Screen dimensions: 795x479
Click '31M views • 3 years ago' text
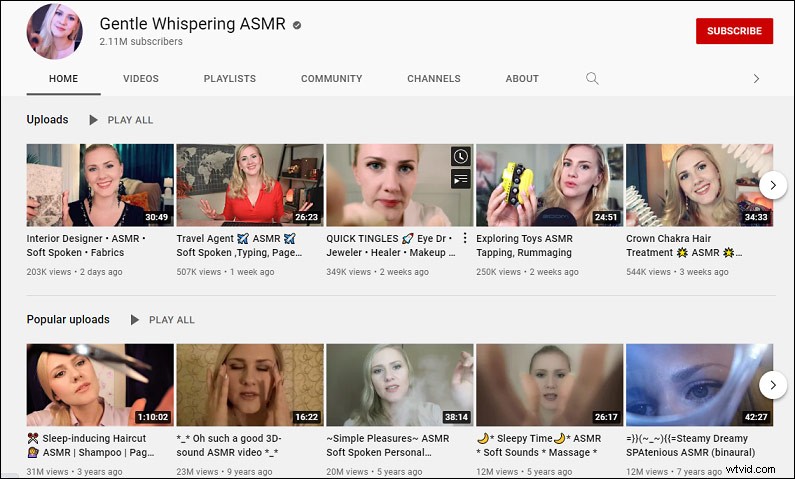75,472
